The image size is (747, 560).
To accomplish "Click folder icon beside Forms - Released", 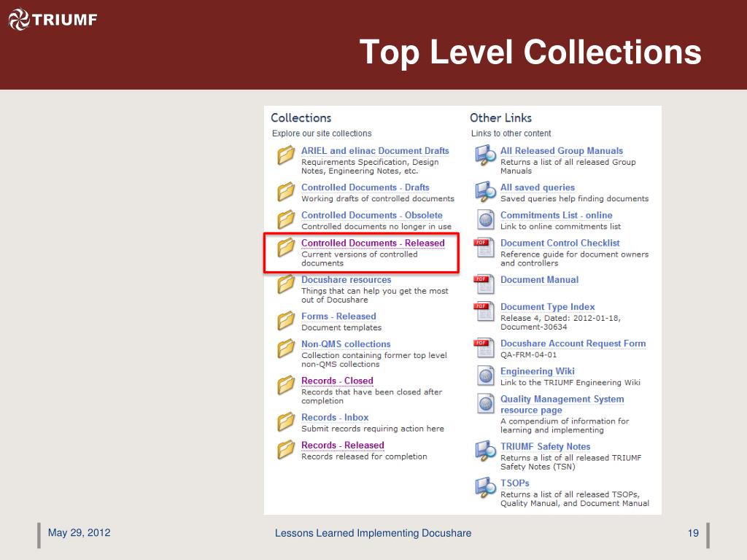I will 286,321.
